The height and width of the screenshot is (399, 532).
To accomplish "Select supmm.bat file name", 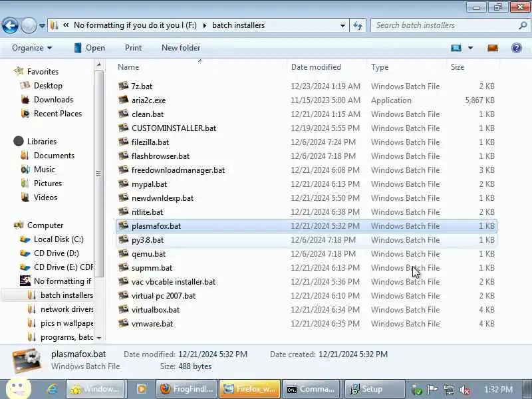I will 152,268.
